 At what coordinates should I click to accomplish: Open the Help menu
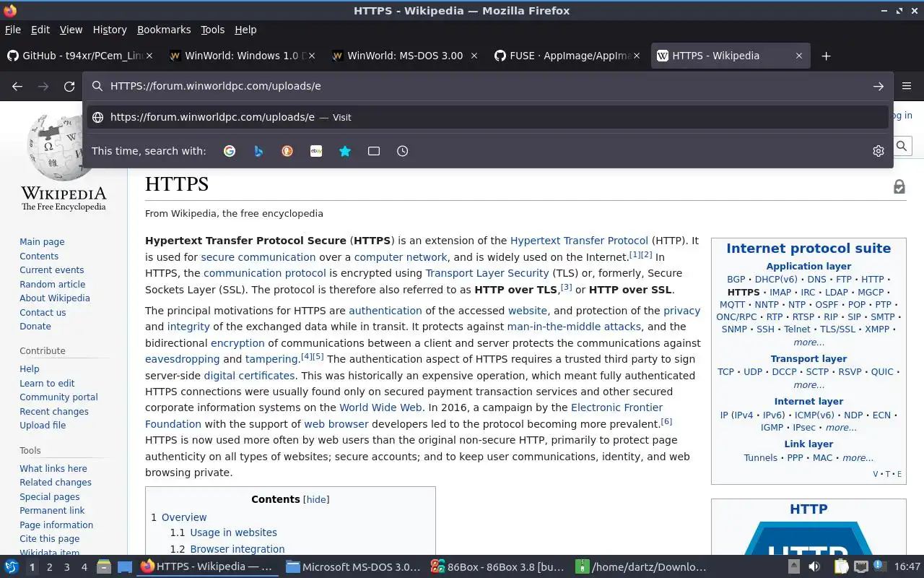coord(245,30)
